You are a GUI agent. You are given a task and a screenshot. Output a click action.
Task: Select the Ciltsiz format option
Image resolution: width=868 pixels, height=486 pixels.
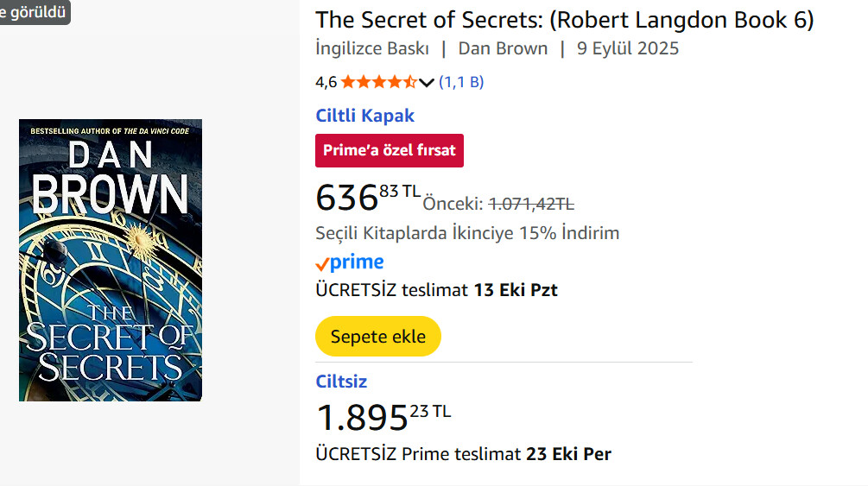coord(341,382)
